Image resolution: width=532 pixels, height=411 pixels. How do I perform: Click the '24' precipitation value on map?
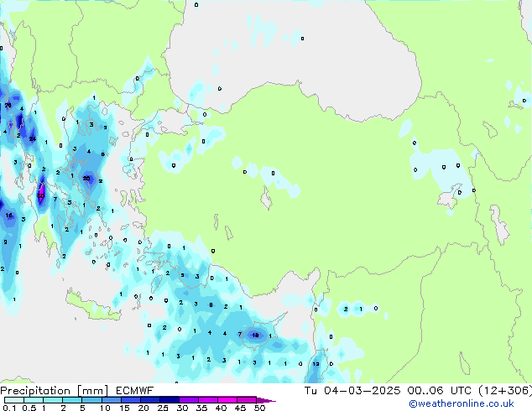[x=32, y=138]
